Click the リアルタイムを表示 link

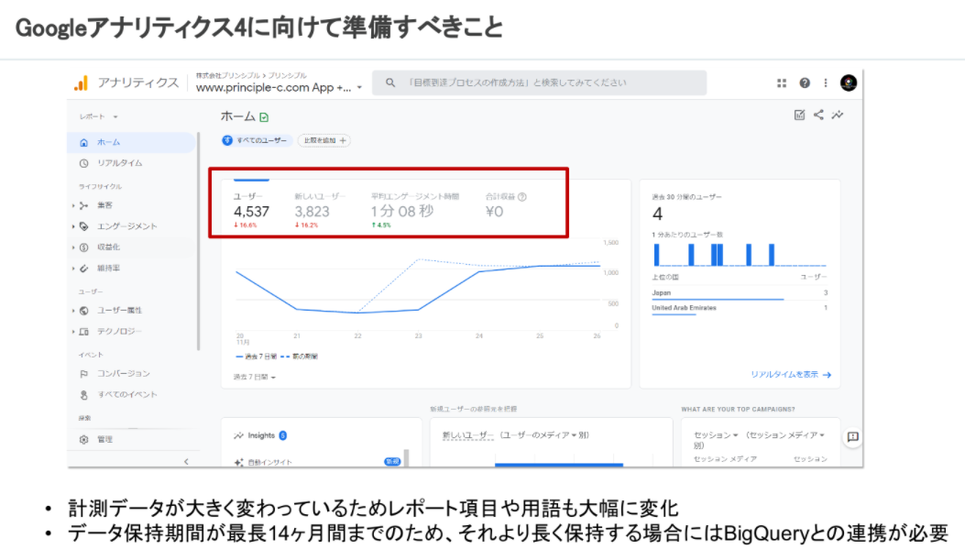coord(790,375)
